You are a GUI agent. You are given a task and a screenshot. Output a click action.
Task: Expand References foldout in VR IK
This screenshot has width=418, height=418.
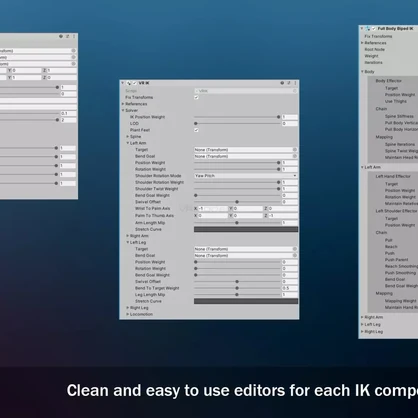click(x=123, y=104)
